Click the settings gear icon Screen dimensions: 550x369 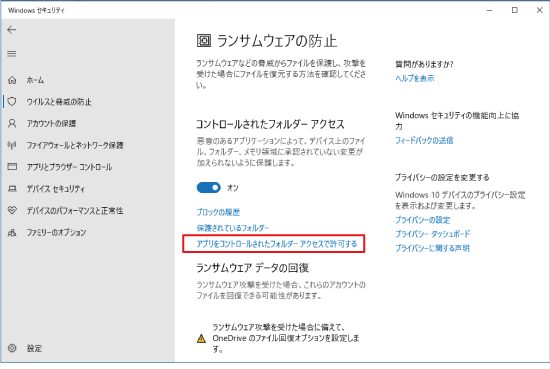12,348
